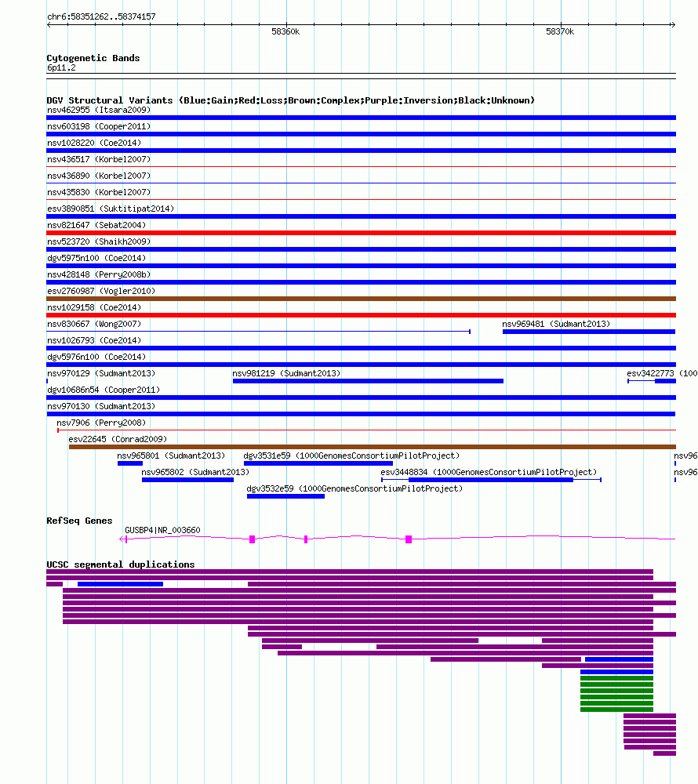Open variant nsv603198 (Cooper2011) label
Image resolution: width=698 pixels, height=784 pixels.
point(99,126)
